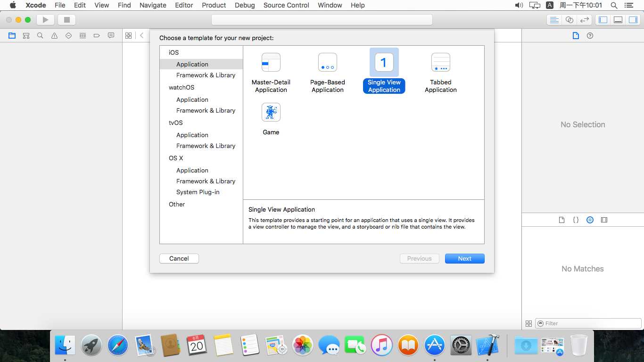Open System Preferences from the Dock
Image resolution: width=644 pixels, height=362 pixels.
tap(461, 345)
